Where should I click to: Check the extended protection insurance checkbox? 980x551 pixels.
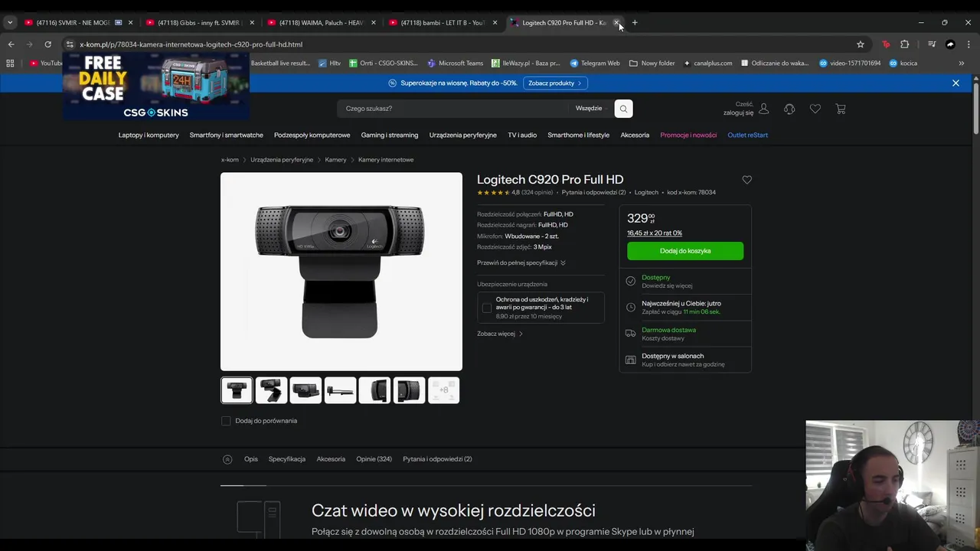487,308
